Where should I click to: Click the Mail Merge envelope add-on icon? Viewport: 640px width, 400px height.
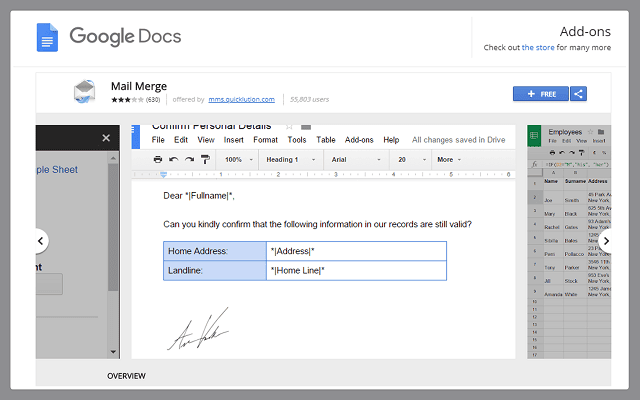click(x=84, y=91)
